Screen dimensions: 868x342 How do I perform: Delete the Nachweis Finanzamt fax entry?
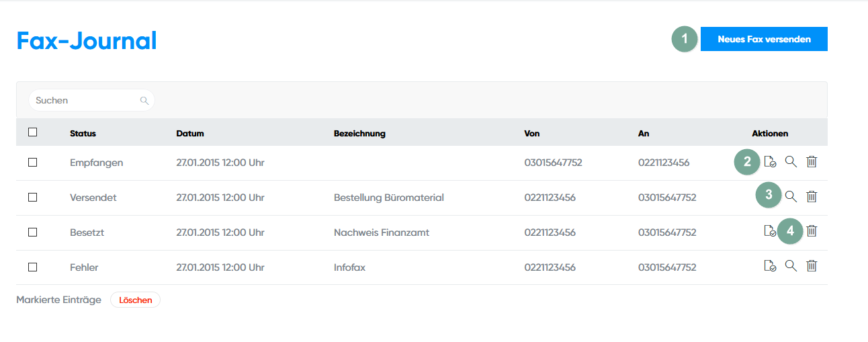(x=812, y=231)
